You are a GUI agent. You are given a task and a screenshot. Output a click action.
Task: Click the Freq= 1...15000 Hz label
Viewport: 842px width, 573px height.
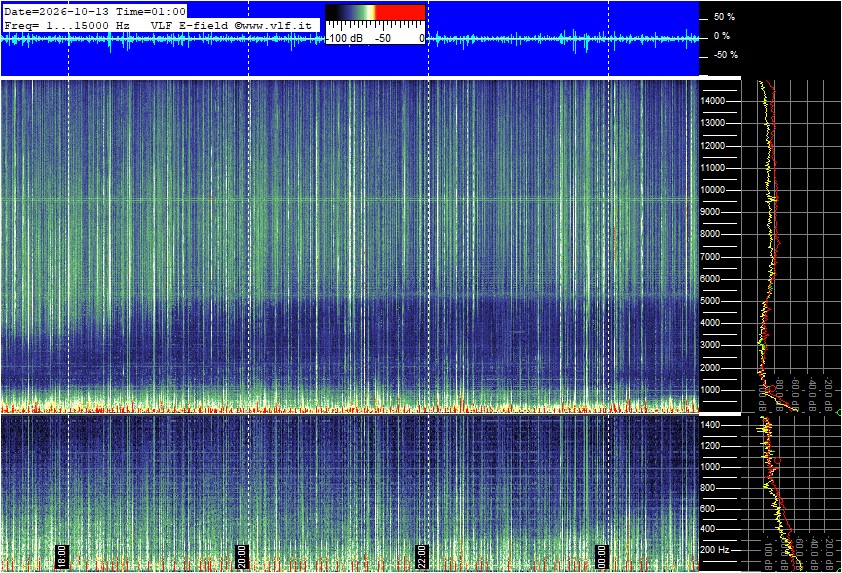click(67, 25)
